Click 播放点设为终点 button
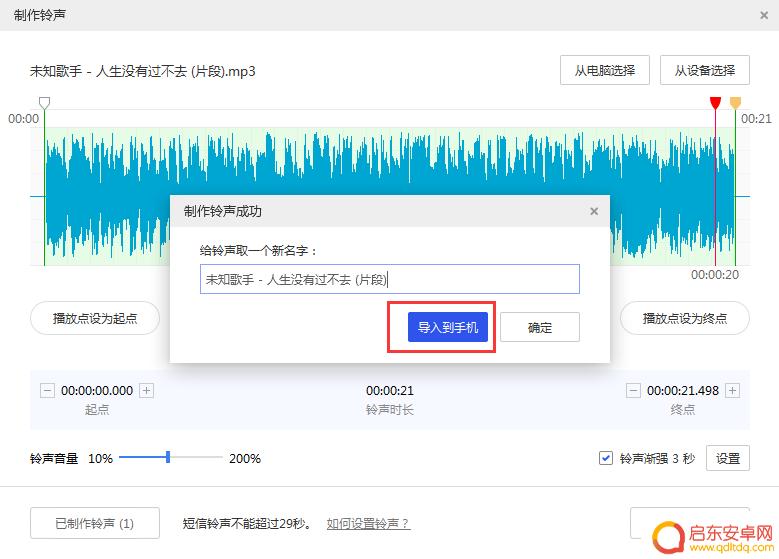Image resolution: width=779 pixels, height=559 pixels. click(x=685, y=318)
